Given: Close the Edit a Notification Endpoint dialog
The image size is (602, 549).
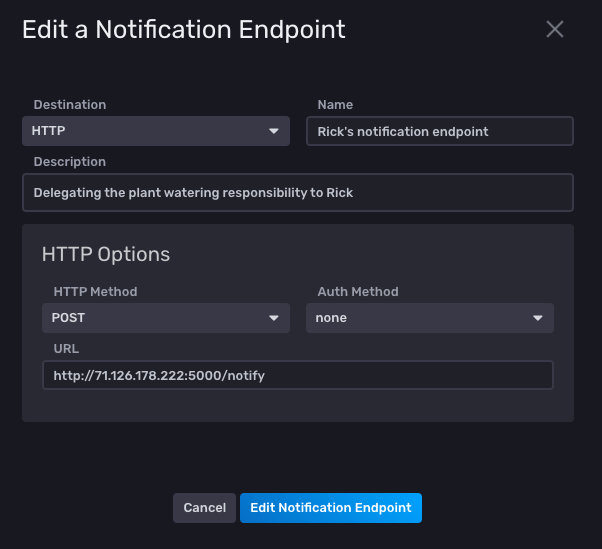Looking at the screenshot, I should 555,30.
